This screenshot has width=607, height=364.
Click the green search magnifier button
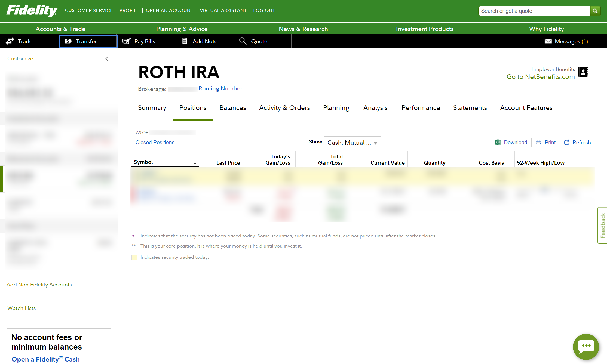pos(595,11)
